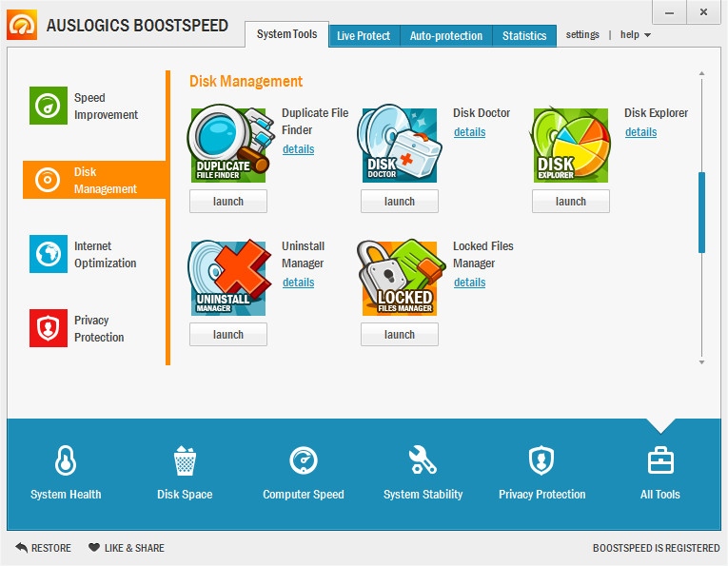
Task: Click the LIKE & SHARE text
Action: click(134, 548)
